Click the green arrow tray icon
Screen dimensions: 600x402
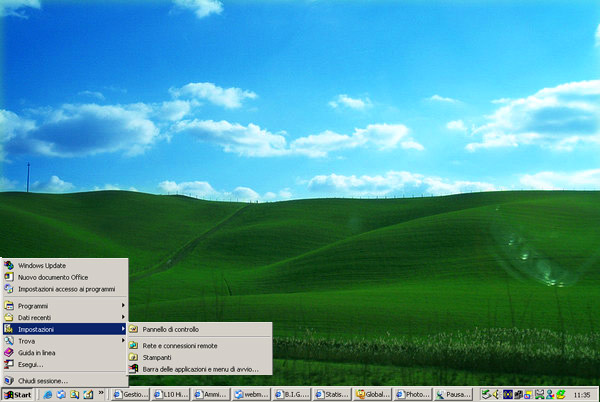coord(561,394)
